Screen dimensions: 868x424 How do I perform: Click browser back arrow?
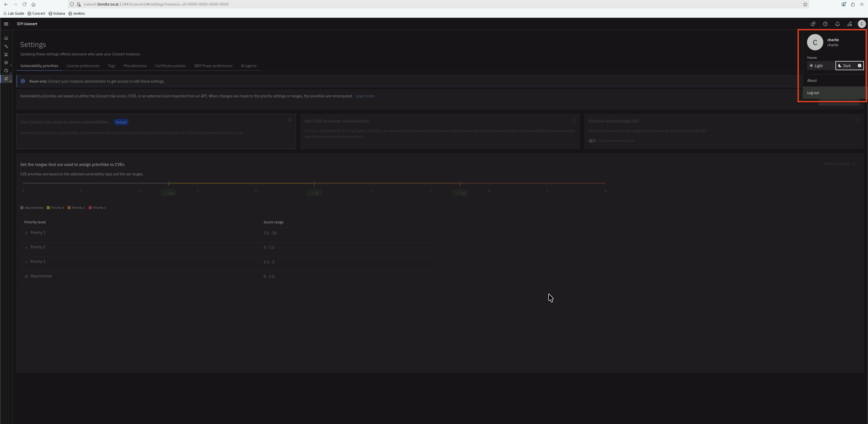pyautogui.click(x=6, y=4)
